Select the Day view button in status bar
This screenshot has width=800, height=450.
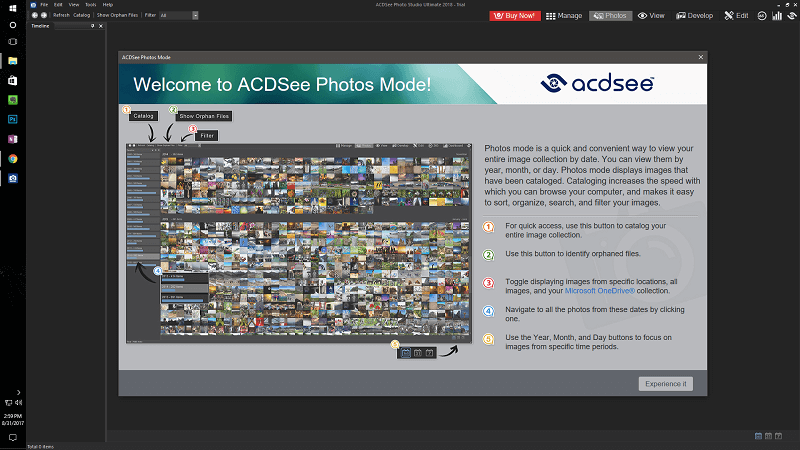pos(779,436)
